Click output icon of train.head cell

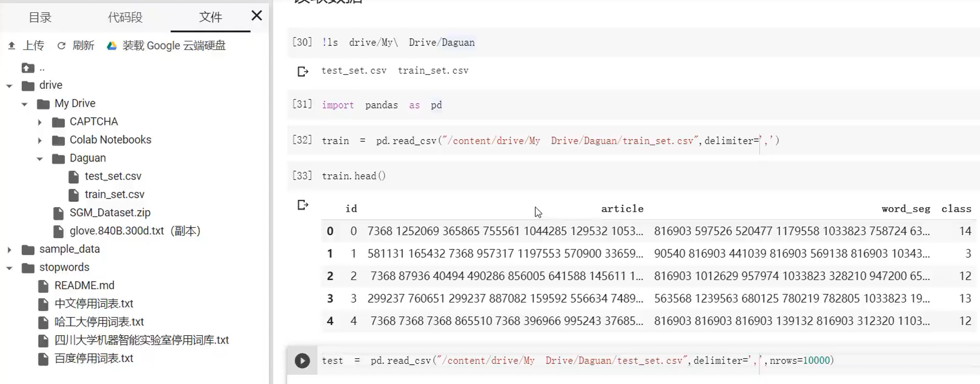pyautogui.click(x=302, y=205)
